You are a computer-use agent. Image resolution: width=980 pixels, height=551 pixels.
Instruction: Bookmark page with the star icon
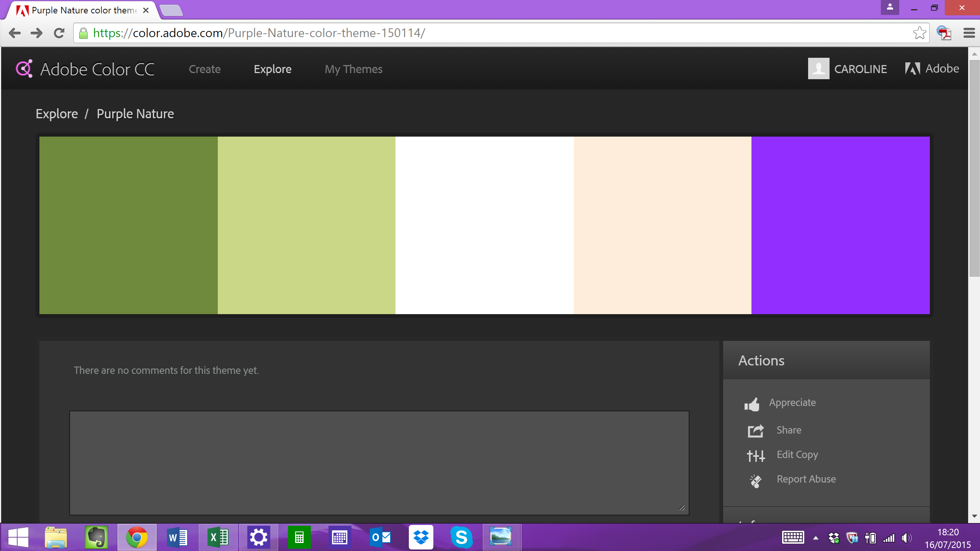pos(919,33)
